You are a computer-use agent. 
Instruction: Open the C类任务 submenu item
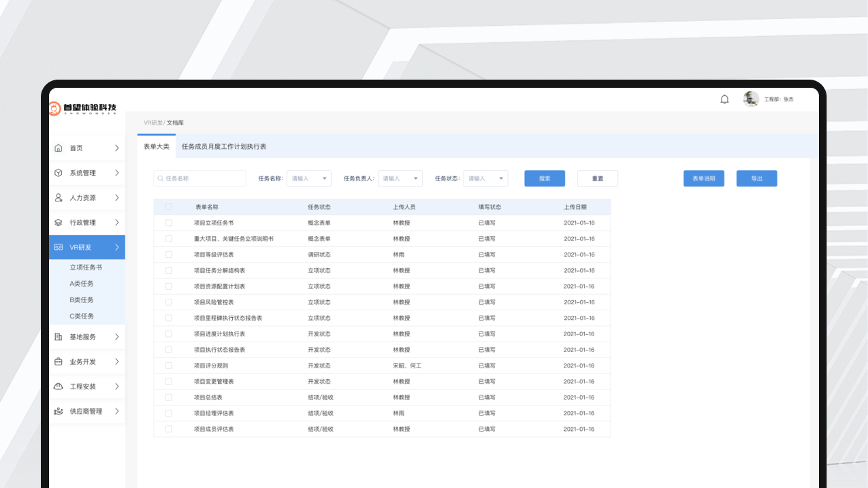click(82, 316)
